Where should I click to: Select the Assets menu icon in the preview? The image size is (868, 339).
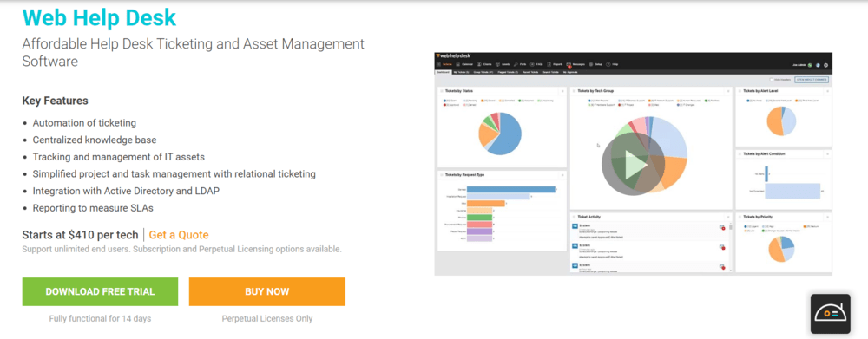coord(497,64)
